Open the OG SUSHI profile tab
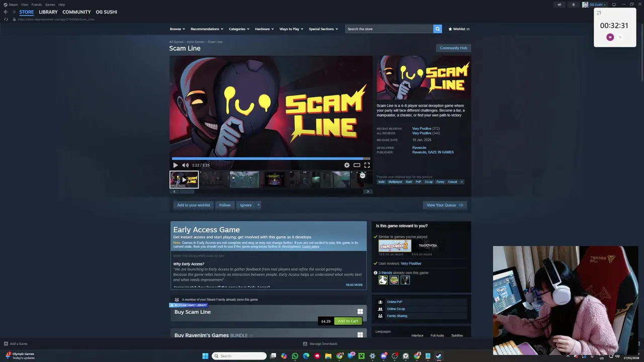The height and width of the screenshot is (362, 644). 106,12
